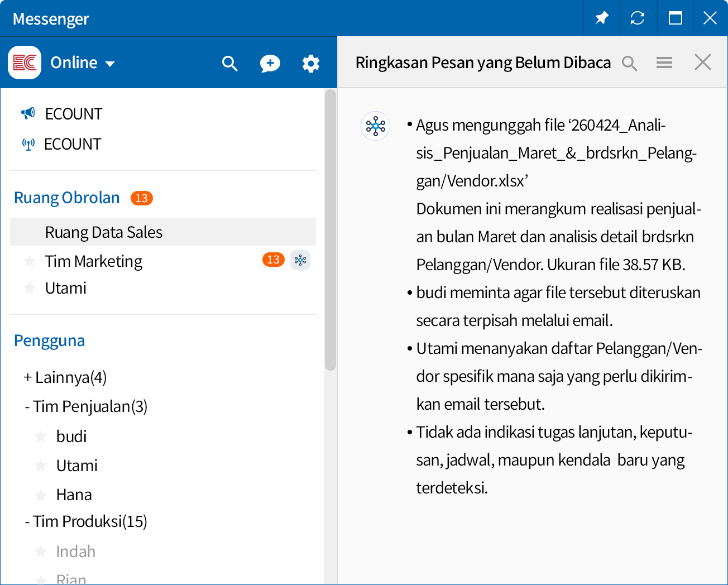
Task: Select user budi in Tim Penjualan
Action: coord(71,437)
